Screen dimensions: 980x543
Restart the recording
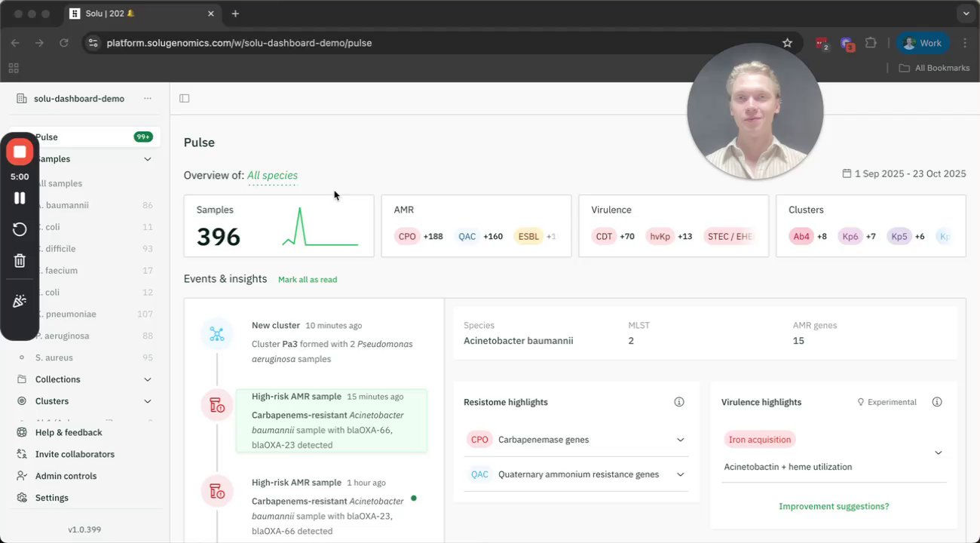(x=20, y=229)
